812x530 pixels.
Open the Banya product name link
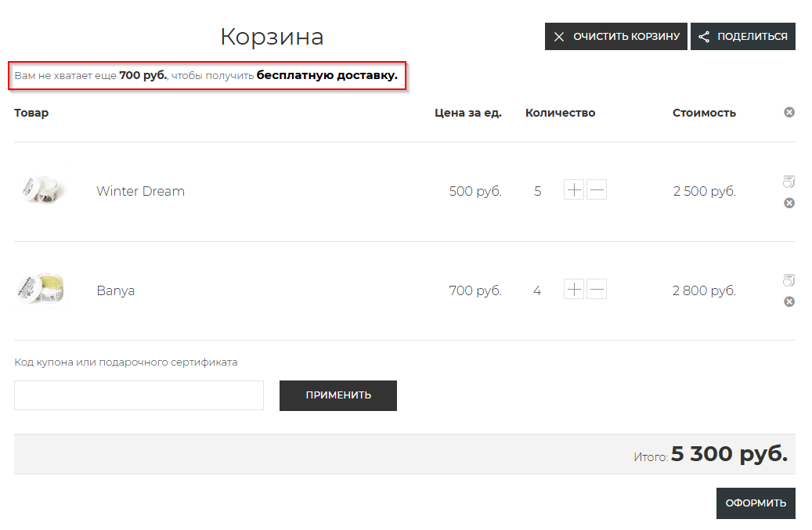[115, 290]
